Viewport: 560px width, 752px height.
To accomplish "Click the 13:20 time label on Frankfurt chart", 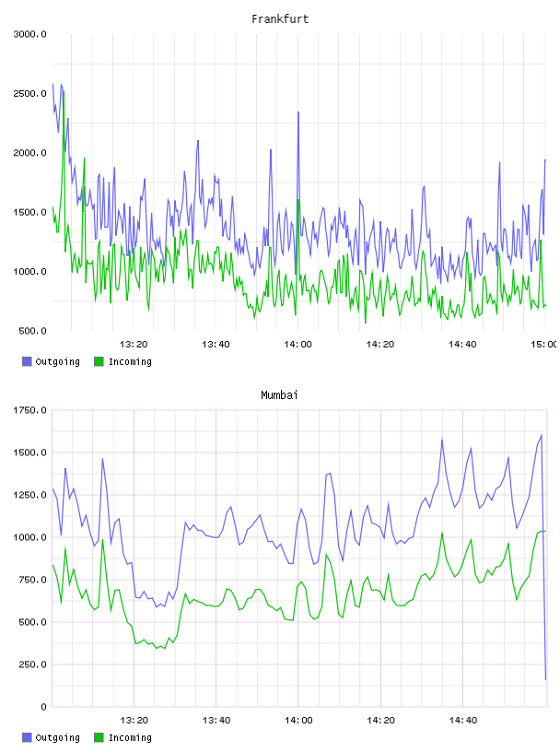I will pyautogui.click(x=134, y=345).
